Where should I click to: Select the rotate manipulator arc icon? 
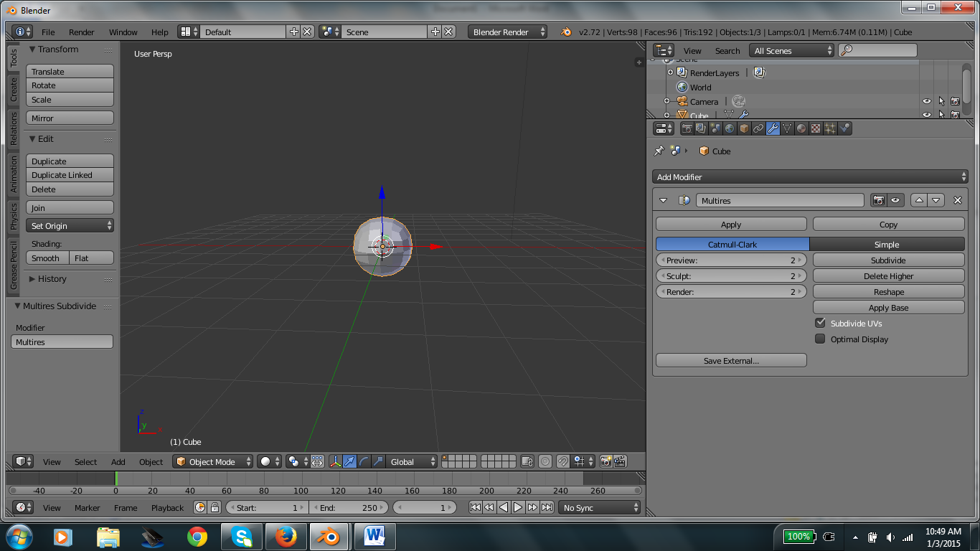pos(364,462)
